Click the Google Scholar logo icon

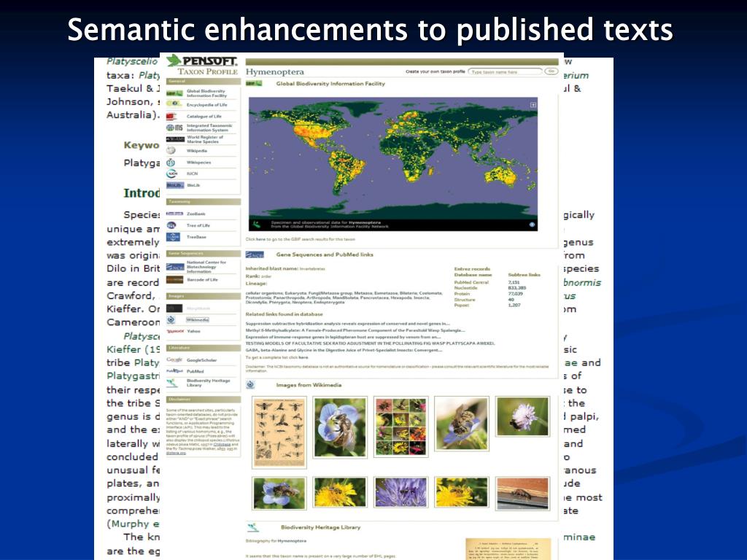point(174,360)
